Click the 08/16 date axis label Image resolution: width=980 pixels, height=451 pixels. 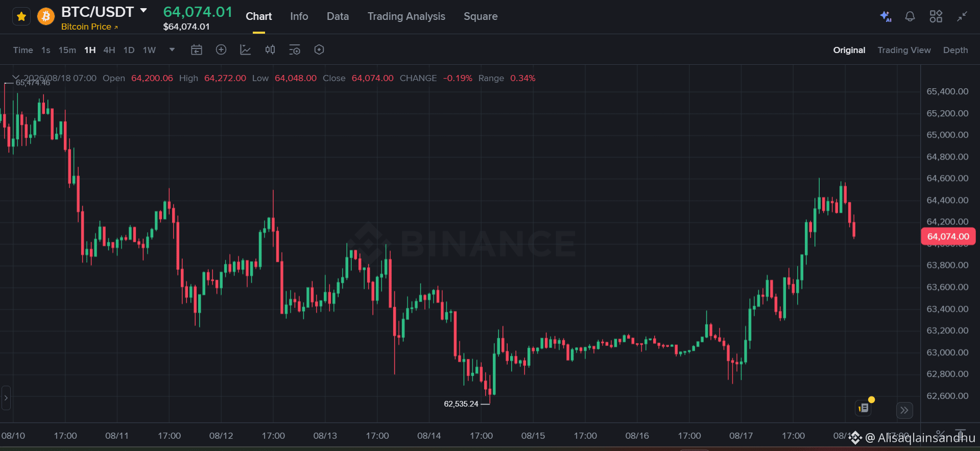coord(637,436)
